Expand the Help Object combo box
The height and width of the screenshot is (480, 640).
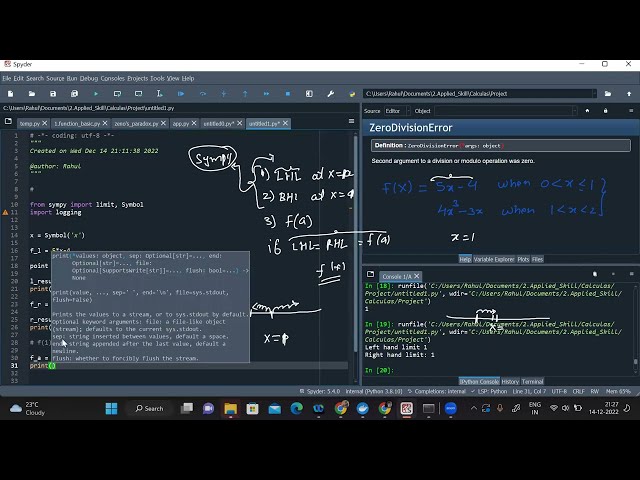click(574, 111)
